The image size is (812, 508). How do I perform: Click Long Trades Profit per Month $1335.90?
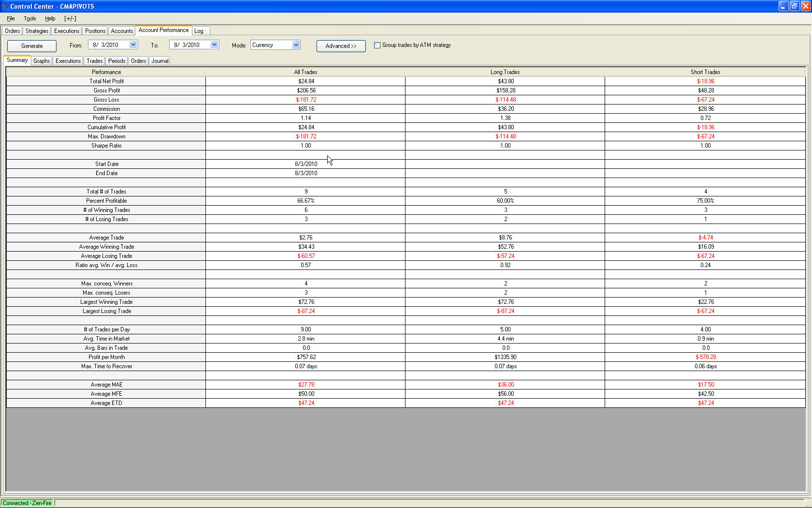pyautogui.click(x=506, y=357)
